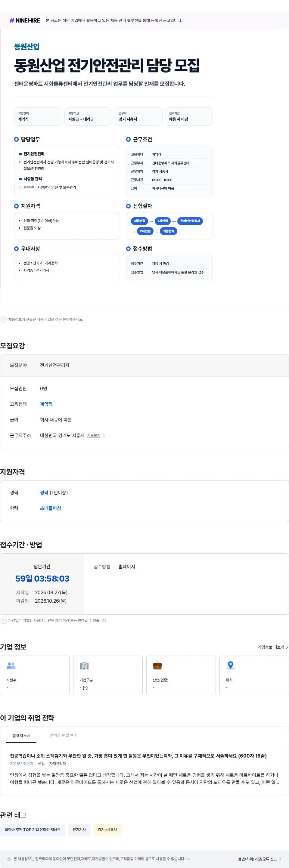Click the 문의 link
This screenshot has width=289, height=868.
click(x=66, y=319)
